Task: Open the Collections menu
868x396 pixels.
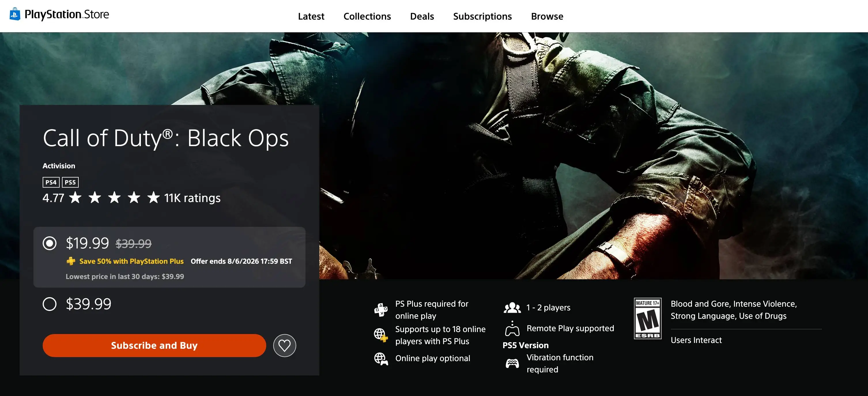Action: pos(367,16)
